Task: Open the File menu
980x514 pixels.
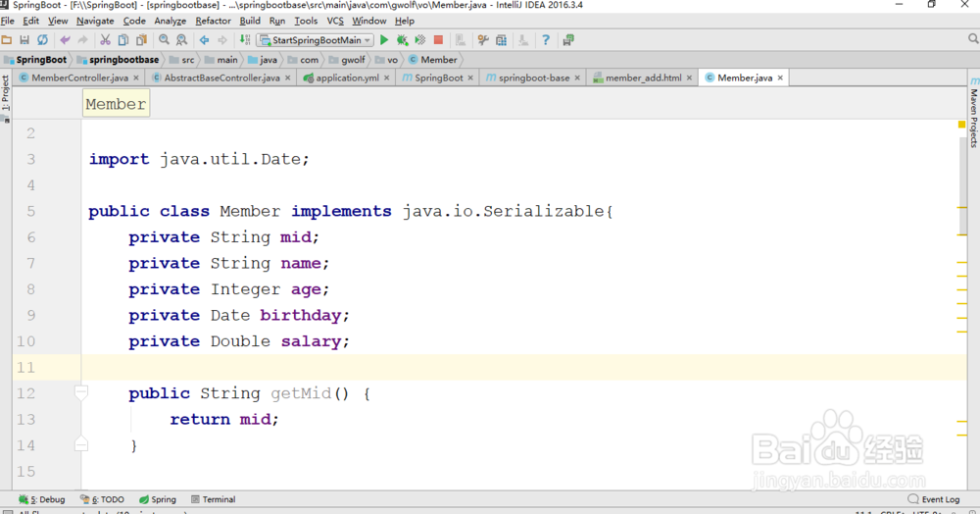Action: click(8, 21)
